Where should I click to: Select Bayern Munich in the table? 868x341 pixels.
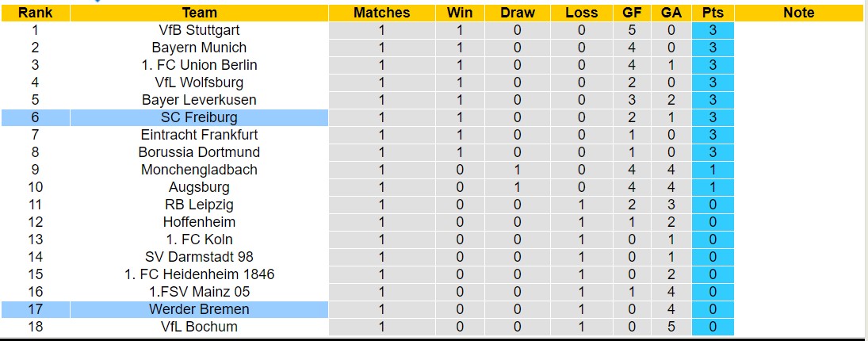[199, 48]
